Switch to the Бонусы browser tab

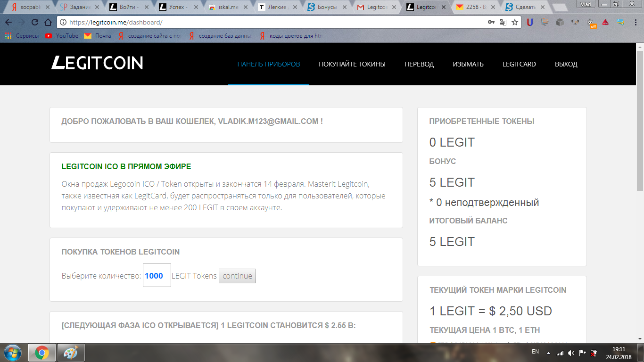click(x=326, y=8)
